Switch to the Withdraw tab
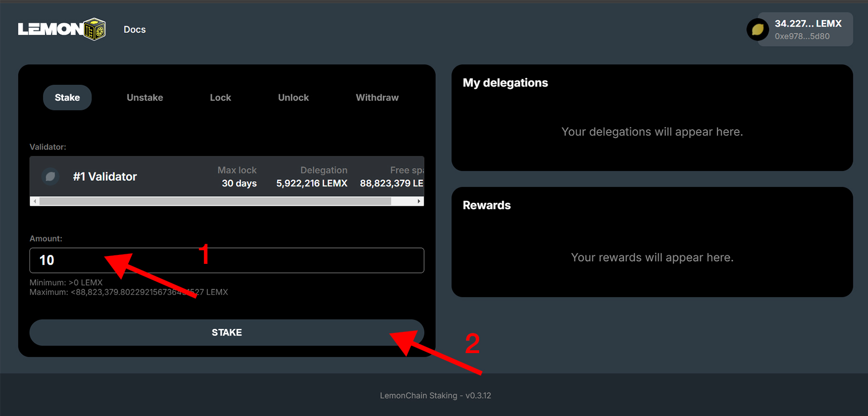 (x=377, y=98)
